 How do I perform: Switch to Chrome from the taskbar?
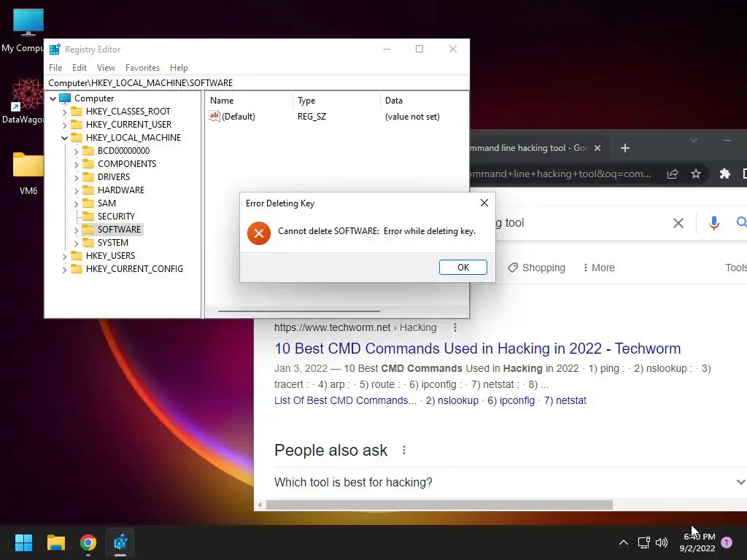[x=88, y=542]
